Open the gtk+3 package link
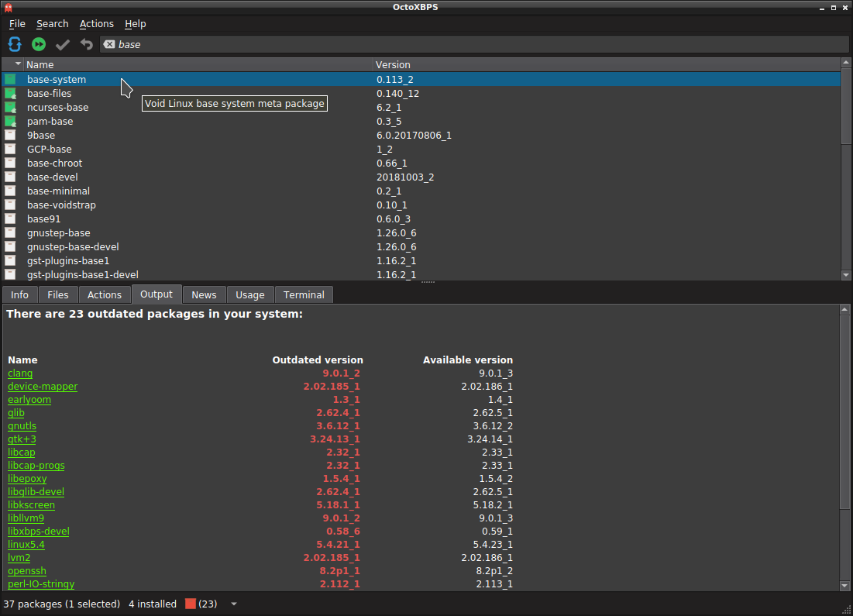The width and height of the screenshot is (853, 616). 22,439
